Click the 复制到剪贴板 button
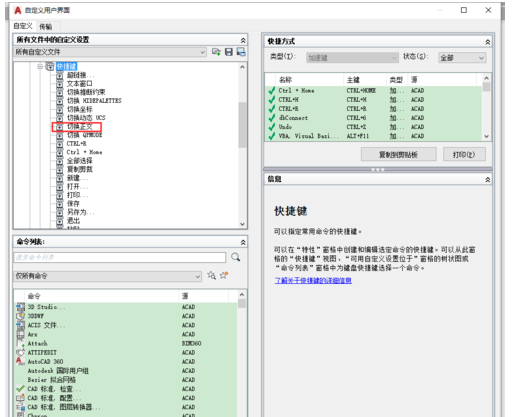Screen dimensions: 518x417 coord(398,154)
